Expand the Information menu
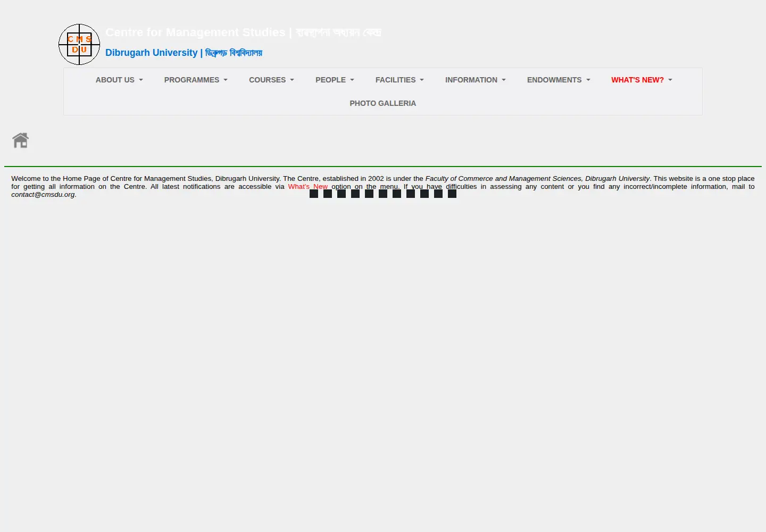 (x=476, y=80)
